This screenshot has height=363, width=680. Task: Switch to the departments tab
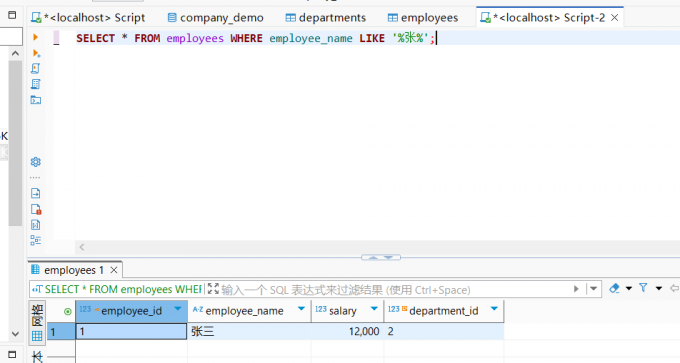(x=326, y=18)
